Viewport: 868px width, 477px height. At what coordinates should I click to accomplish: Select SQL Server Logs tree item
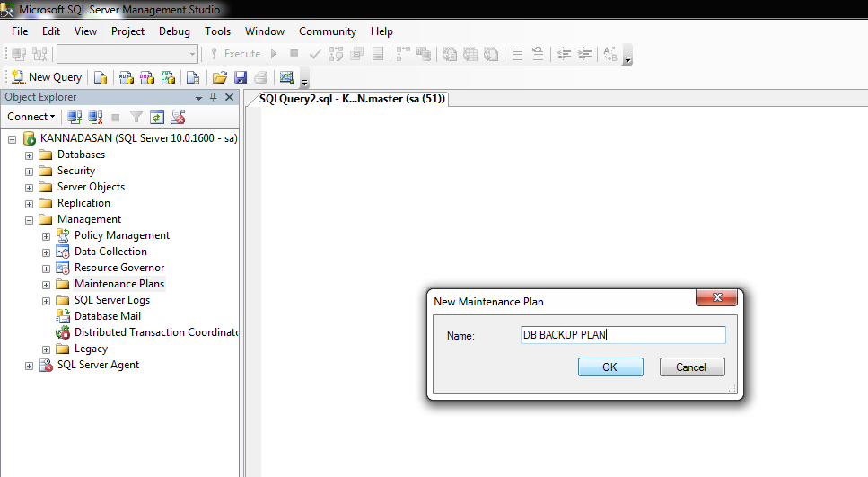[112, 300]
